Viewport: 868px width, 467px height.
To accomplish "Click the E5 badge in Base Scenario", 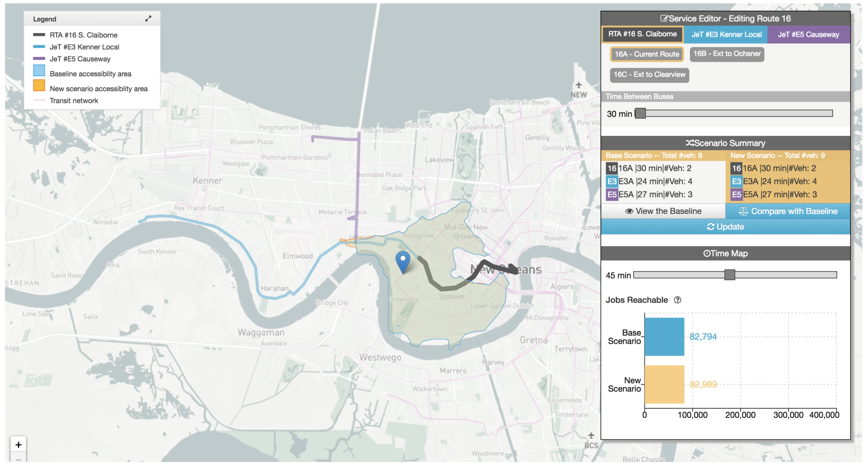I will pos(612,195).
